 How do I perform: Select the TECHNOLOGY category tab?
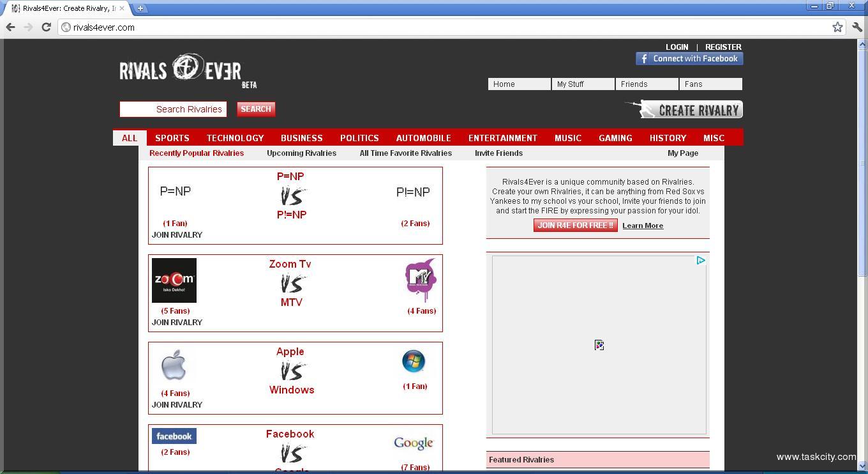[235, 138]
